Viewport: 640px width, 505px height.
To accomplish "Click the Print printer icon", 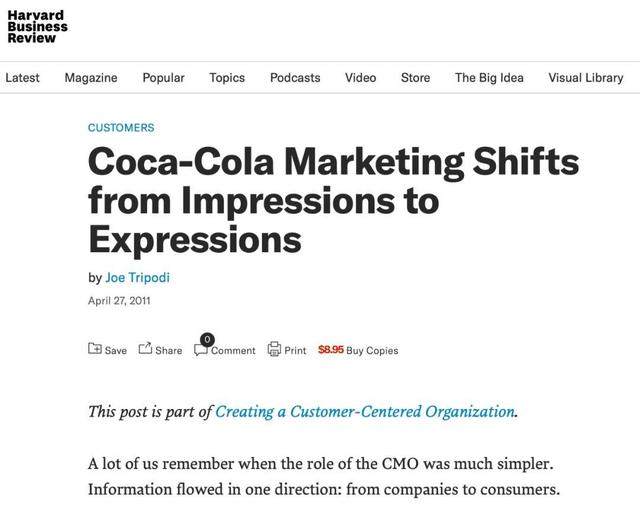I will click(274, 349).
